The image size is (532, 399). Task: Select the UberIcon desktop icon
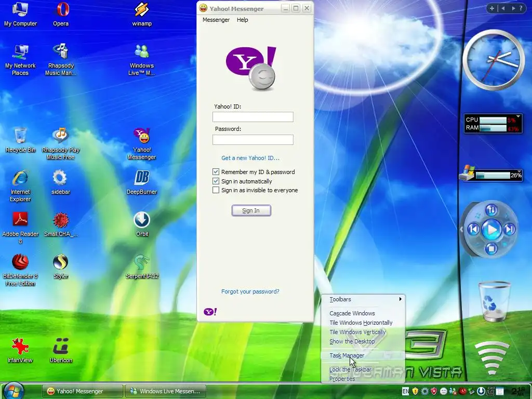pos(61,350)
